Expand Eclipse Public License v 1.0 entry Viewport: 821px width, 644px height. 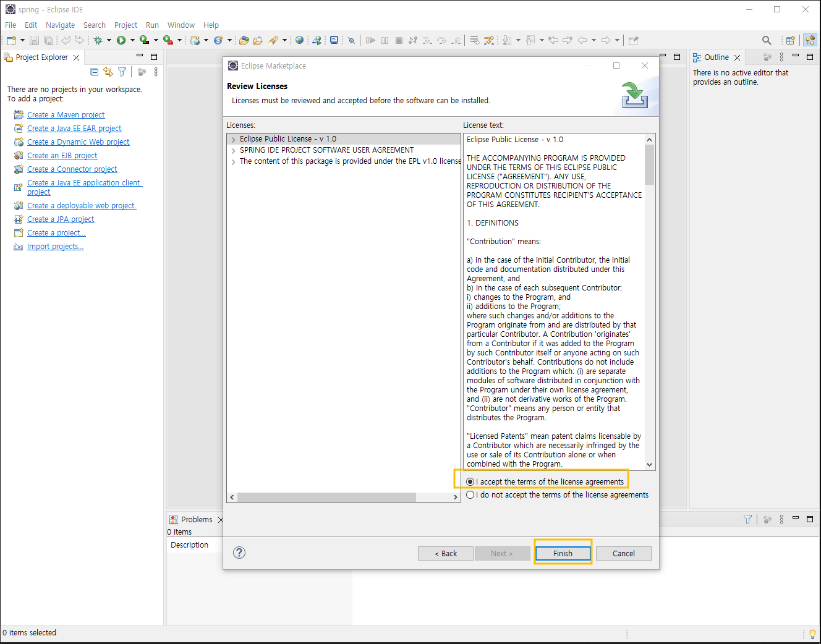[233, 140]
